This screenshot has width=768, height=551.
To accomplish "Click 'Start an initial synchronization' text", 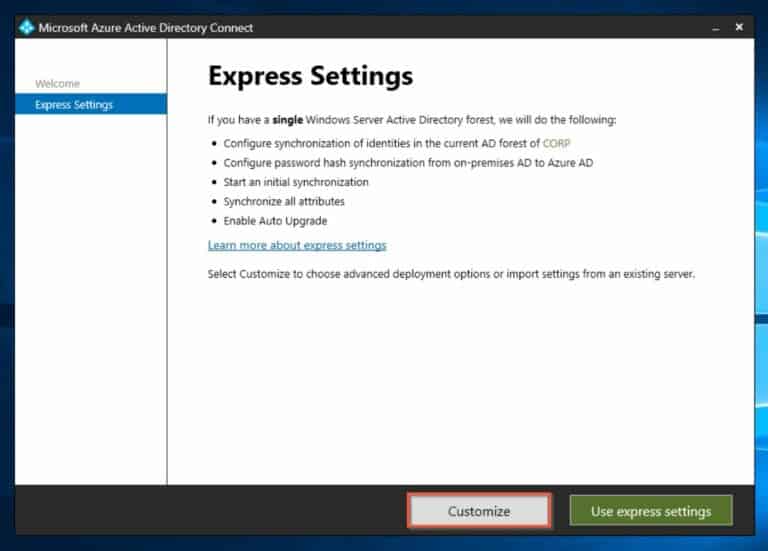I will tap(296, 182).
